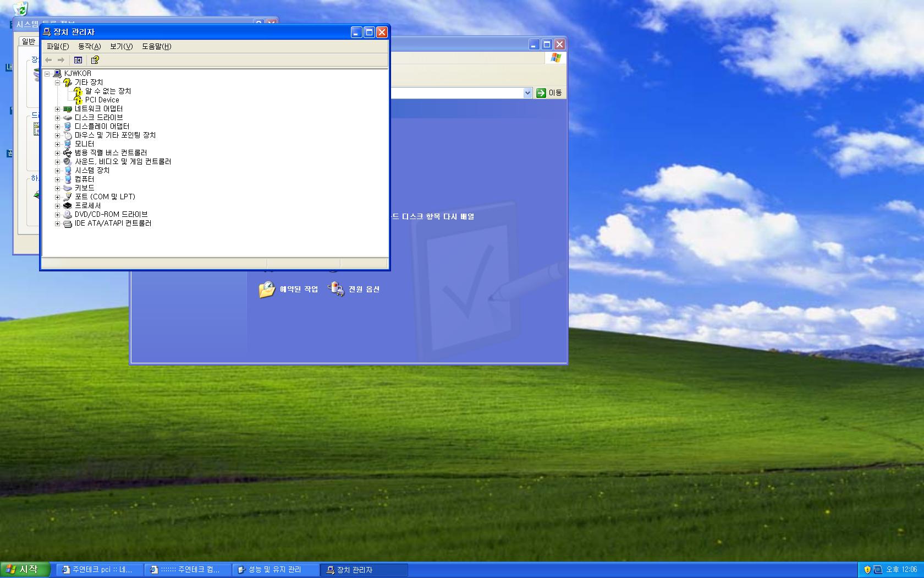Select the PCI Device warning icon
The width and height of the screenshot is (924, 578).
78,100
